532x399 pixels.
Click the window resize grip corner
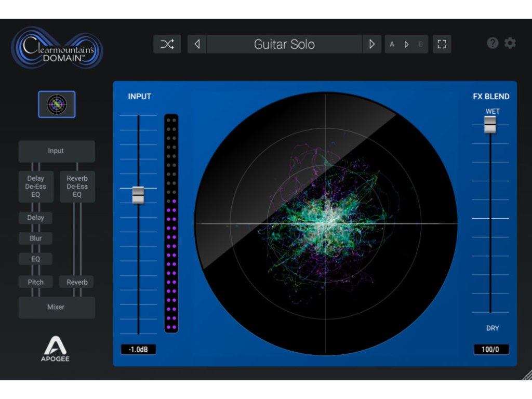[x=527, y=375]
